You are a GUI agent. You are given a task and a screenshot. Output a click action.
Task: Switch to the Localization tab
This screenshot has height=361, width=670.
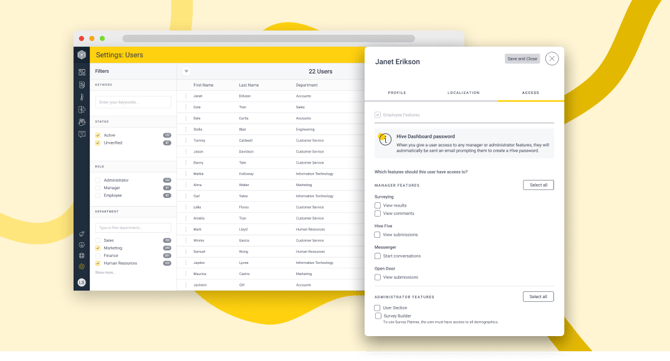464,93
